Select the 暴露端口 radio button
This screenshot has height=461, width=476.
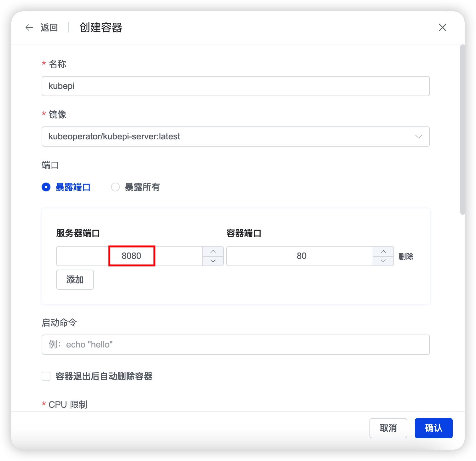[x=46, y=187]
